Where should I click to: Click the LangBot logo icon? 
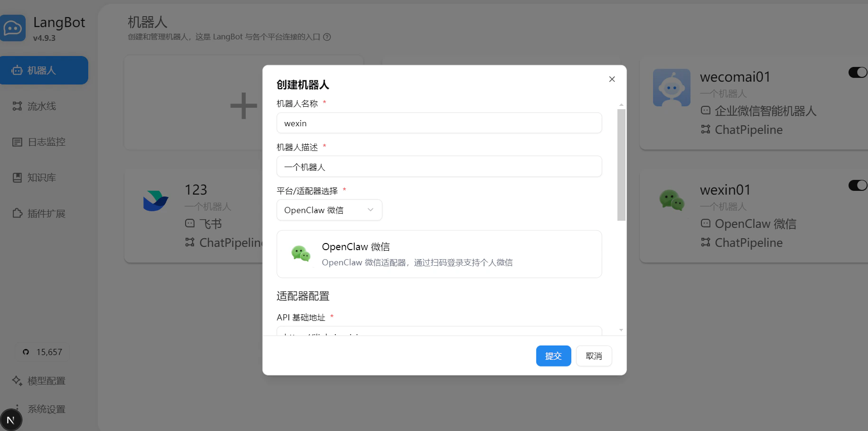pyautogui.click(x=13, y=28)
